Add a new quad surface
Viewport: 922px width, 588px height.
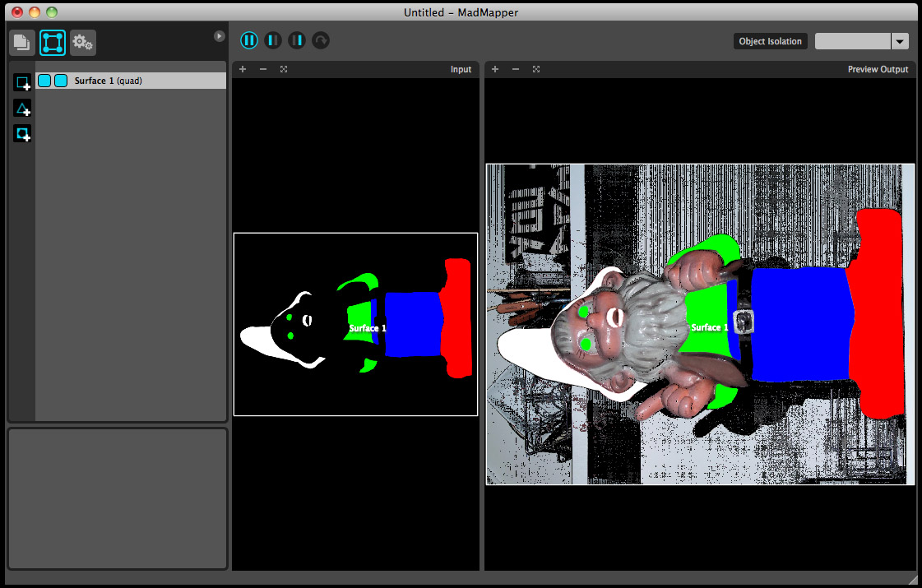click(x=22, y=83)
